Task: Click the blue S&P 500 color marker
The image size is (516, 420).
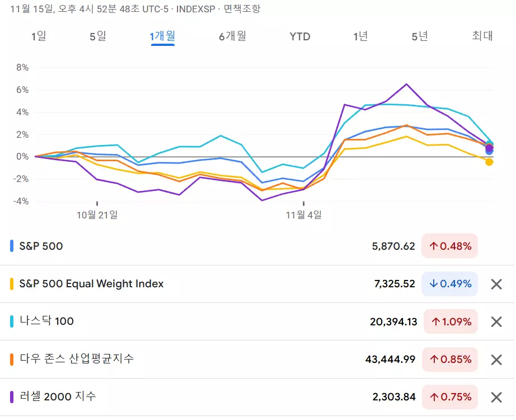Action: (x=12, y=246)
